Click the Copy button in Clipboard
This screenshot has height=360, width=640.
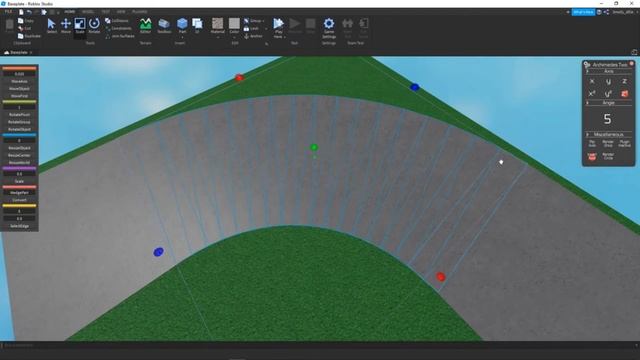pyautogui.click(x=26, y=20)
